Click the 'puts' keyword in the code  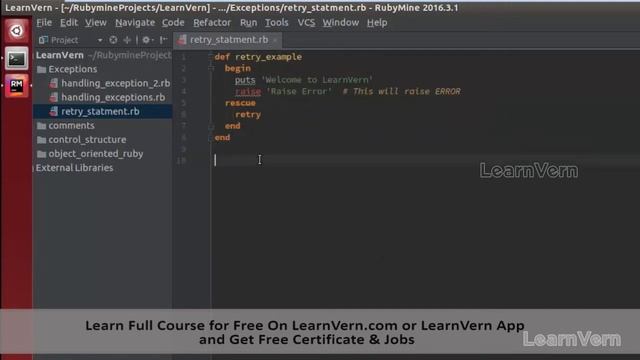point(245,80)
